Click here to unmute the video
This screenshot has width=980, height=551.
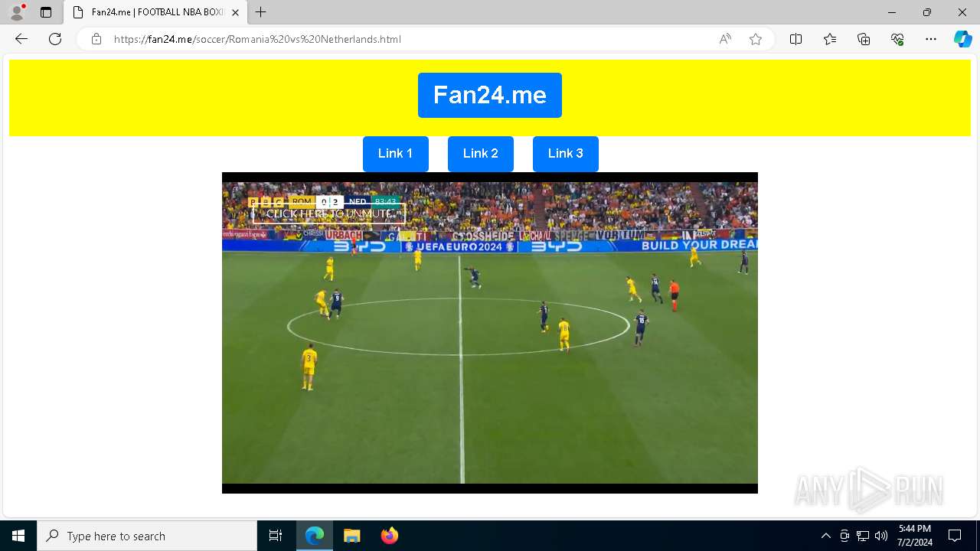pos(329,214)
